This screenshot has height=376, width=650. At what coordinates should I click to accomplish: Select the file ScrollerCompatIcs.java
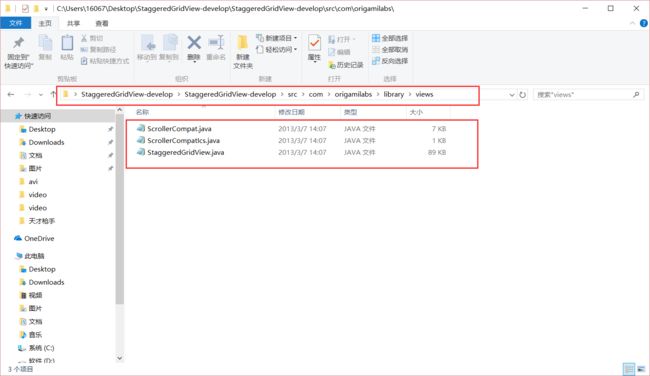183,141
